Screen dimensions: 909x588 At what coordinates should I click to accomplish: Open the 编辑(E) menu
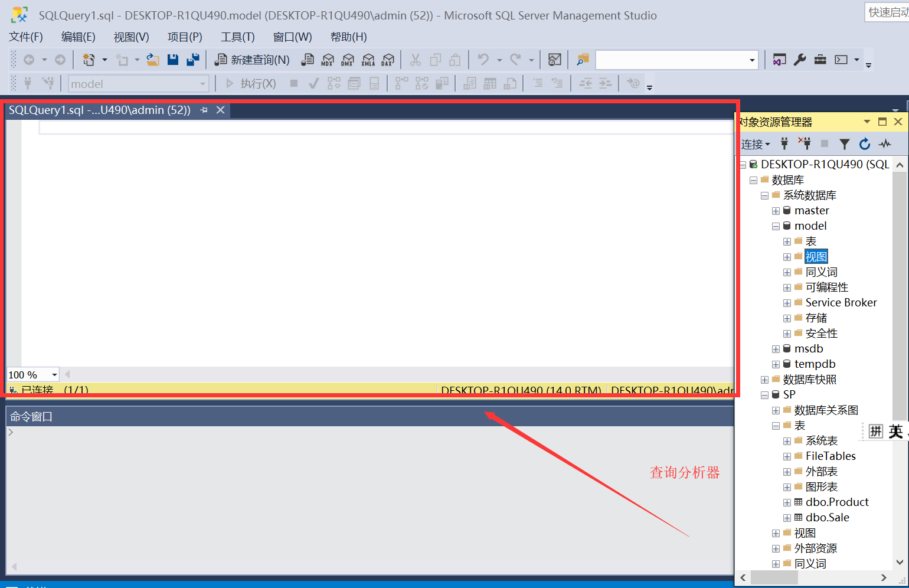click(x=79, y=37)
